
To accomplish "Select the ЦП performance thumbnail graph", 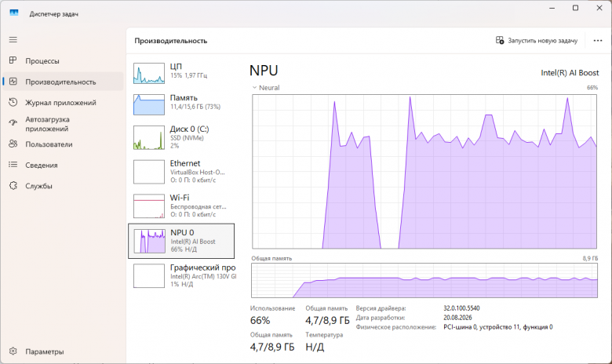I will (149, 73).
